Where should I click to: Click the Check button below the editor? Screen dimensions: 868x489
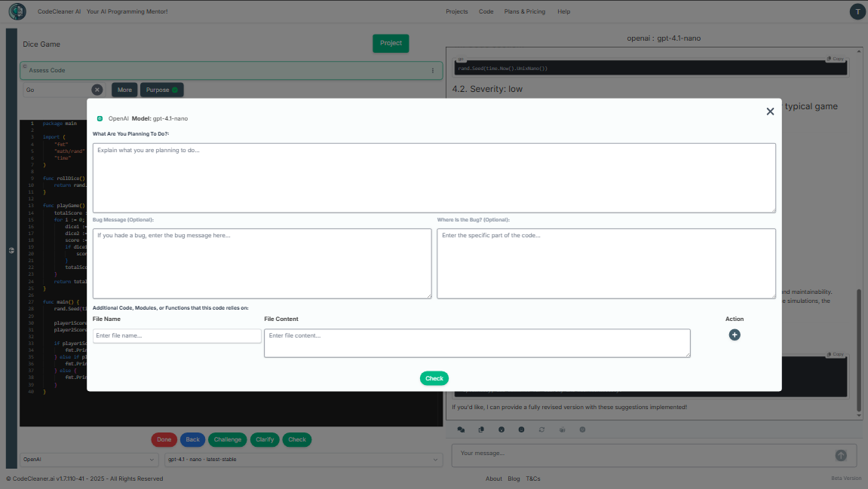[x=296, y=440]
